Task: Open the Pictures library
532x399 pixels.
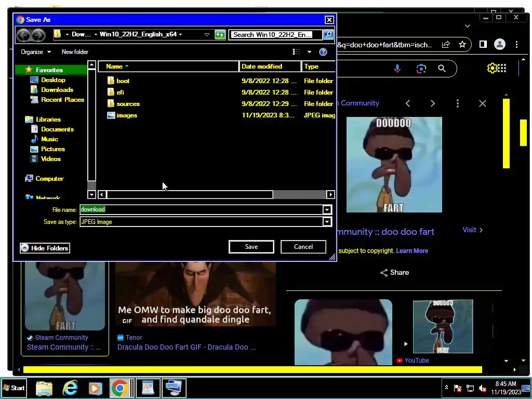Action: [x=53, y=149]
